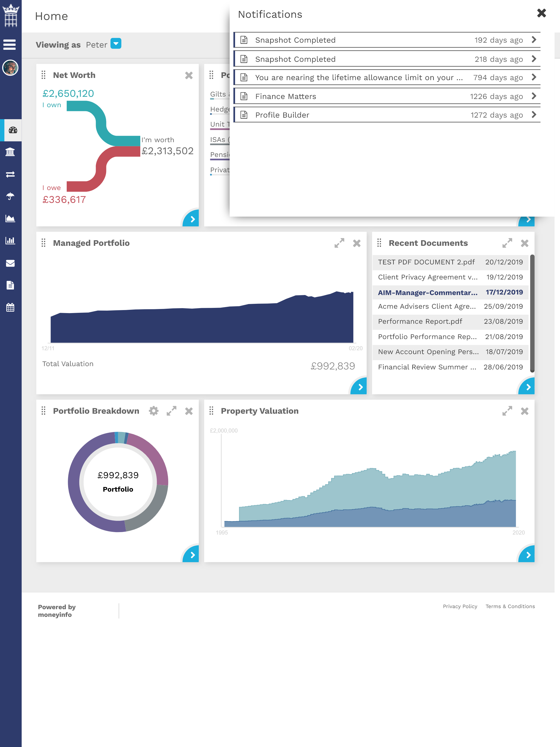Open Acme Advisers Client Agreement document
Screen dimensions: 560x747
tap(450, 307)
